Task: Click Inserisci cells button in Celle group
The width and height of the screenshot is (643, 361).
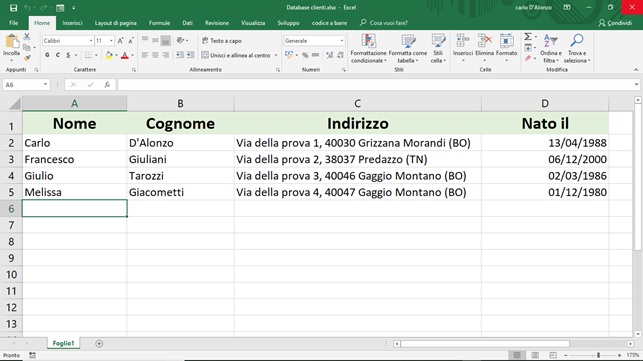Action: tap(463, 48)
